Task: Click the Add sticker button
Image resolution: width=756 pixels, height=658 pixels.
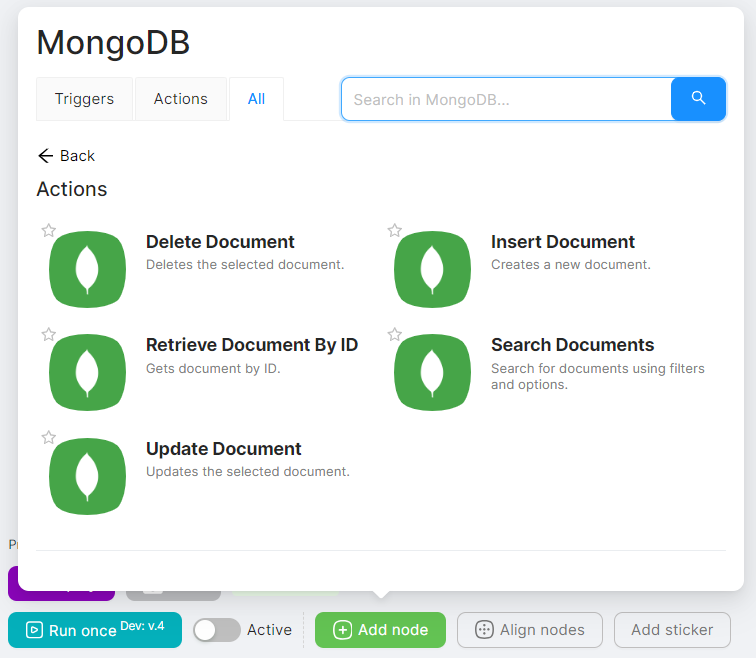Action: click(x=672, y=630)
